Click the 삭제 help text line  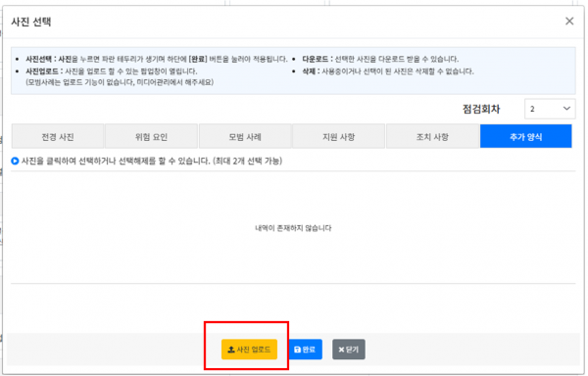pyautogui.click(x=389, y=71)
